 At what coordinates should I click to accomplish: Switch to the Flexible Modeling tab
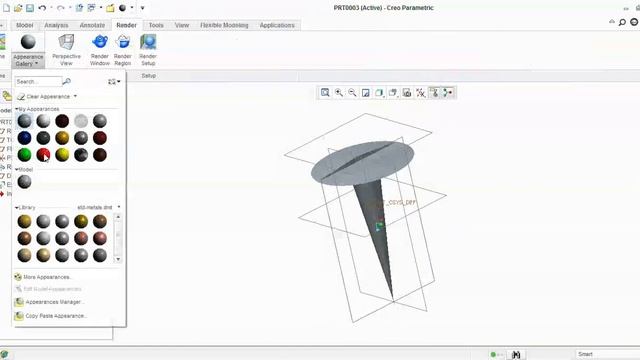pyautogui.click(x=224, y=25)
